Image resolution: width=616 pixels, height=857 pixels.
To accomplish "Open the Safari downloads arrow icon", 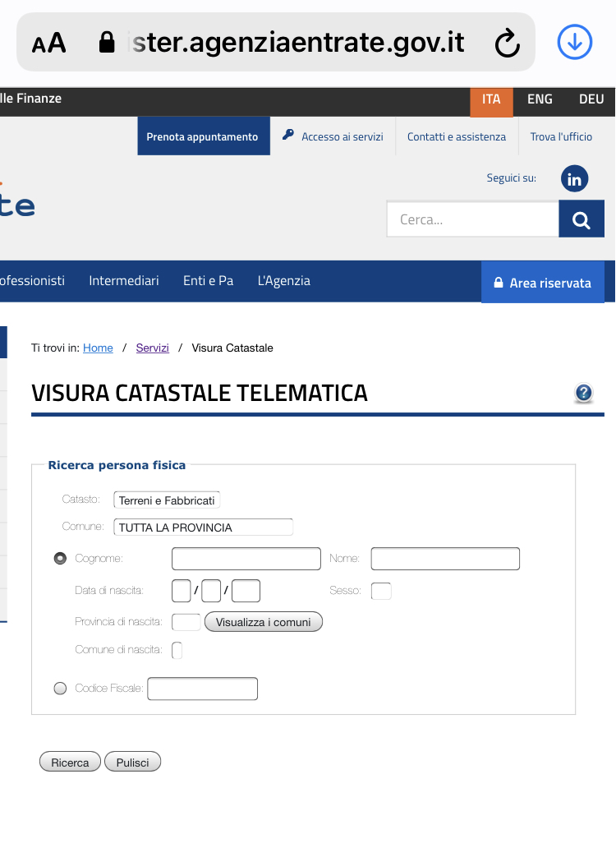I will pyautogui.click(x=574, y=42).
